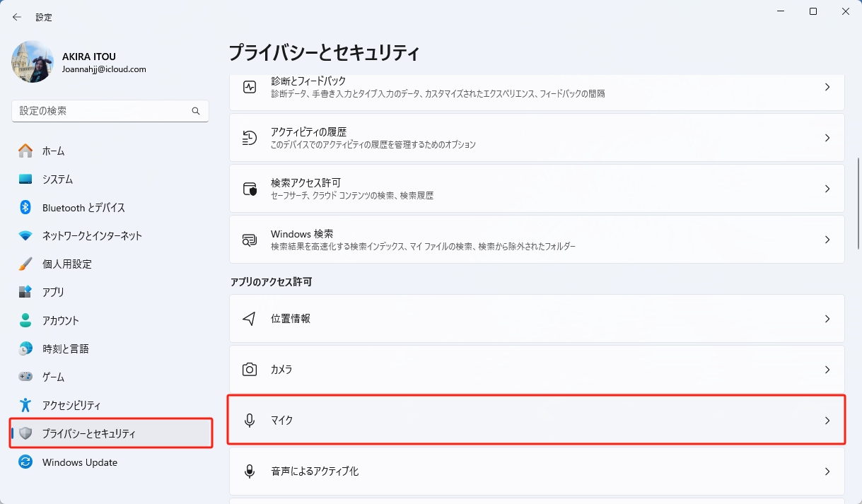The height and width of the screenshot is (504, 862).
Task: Expand the 音声によるアクティブ化 entry
Action: click(x=827, y=471)
